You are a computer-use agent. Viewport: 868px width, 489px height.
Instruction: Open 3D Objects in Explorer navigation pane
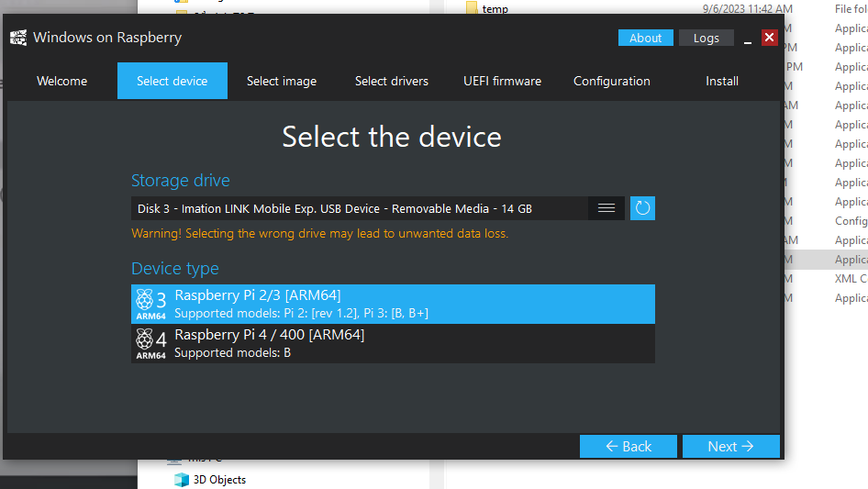219,480
